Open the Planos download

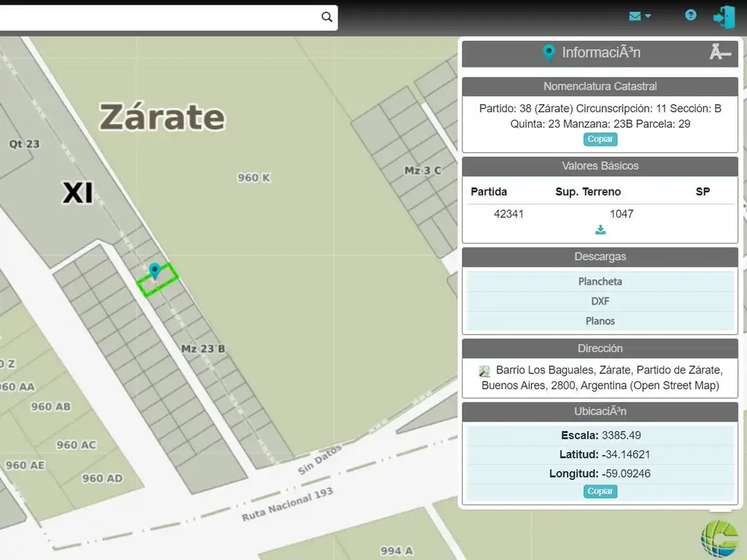point(600,321)
